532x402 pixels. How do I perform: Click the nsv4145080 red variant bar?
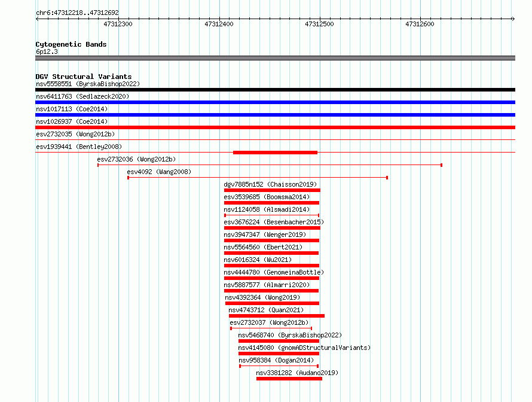click(x=279, y=354)
